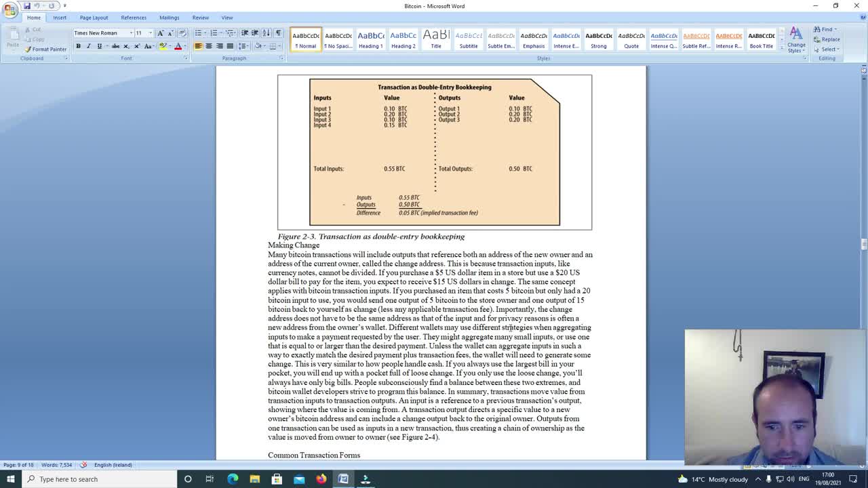
Task: Open the Borders dropdown
Action: tap(281, 46)
